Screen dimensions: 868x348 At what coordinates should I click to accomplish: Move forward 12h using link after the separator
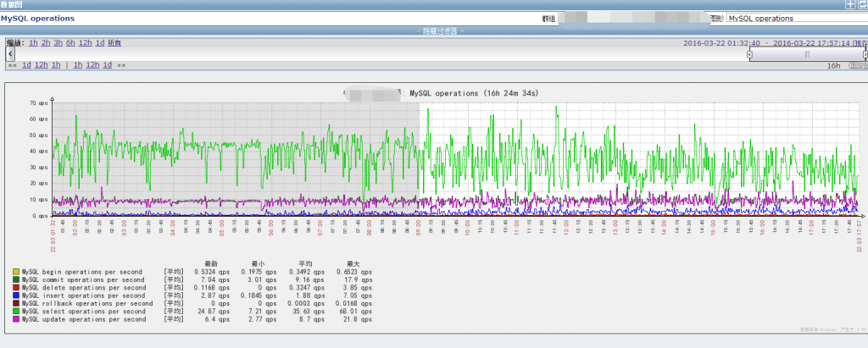pyautogui.click(x=93, y=64)
